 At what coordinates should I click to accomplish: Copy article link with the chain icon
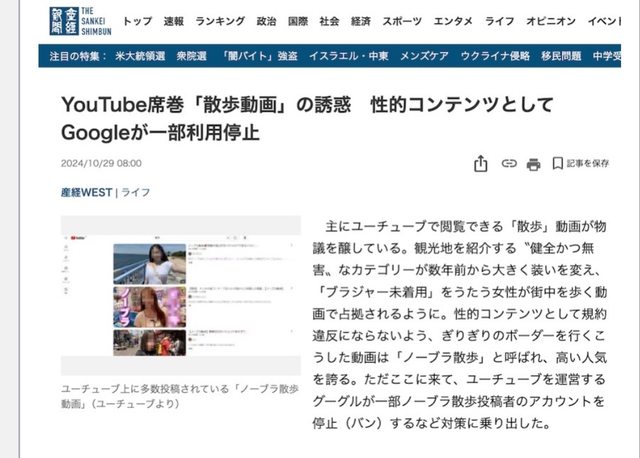[509, 163]
